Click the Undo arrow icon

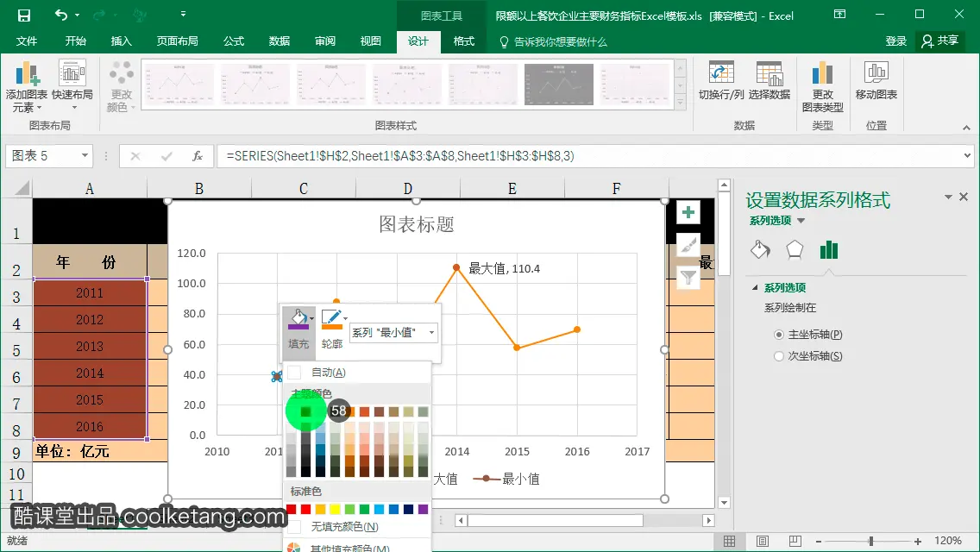pyautogui.click(x=61, y=15)
